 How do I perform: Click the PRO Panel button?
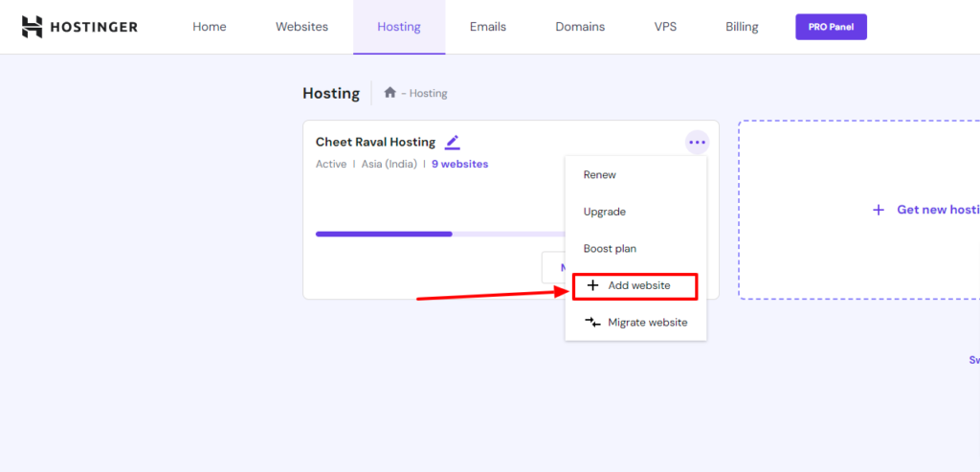[831, 27]
